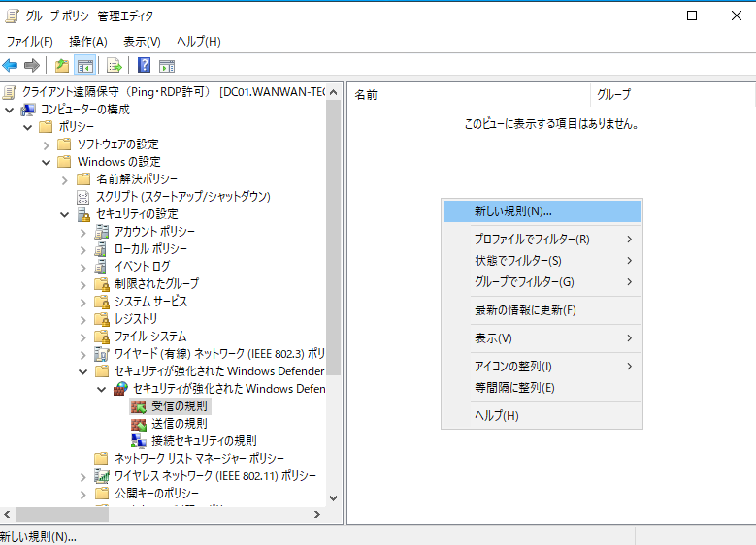Expand the ワイヤレス ネットワーク policy node

(82, 477)
